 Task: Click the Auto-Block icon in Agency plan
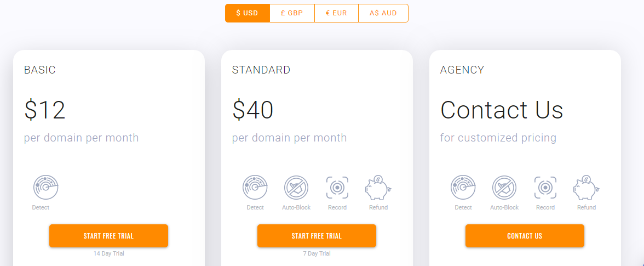tap(504, 188)
